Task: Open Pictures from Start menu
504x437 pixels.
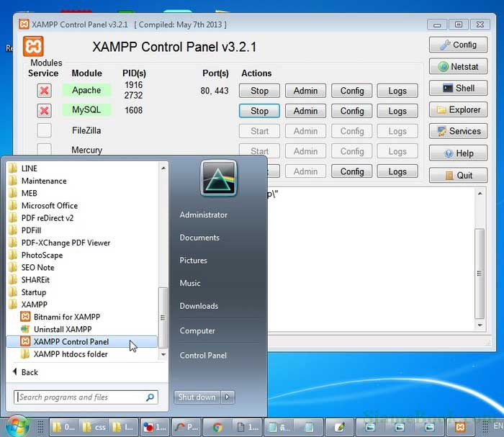Action: 193,261
